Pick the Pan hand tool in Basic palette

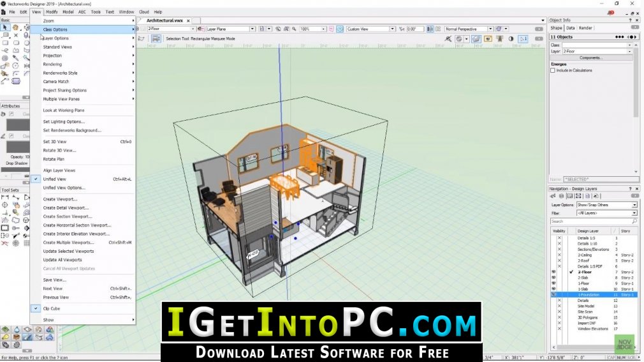pos(15,27)
